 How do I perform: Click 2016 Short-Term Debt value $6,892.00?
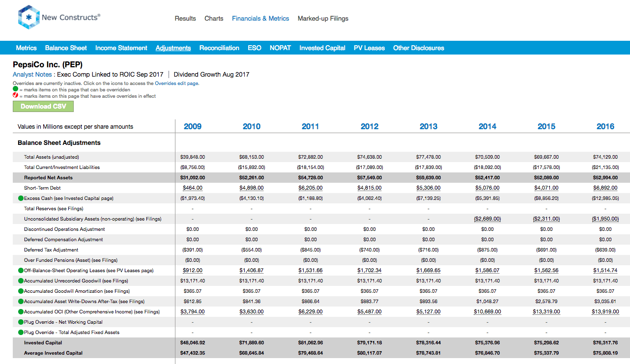click(605, 188)
